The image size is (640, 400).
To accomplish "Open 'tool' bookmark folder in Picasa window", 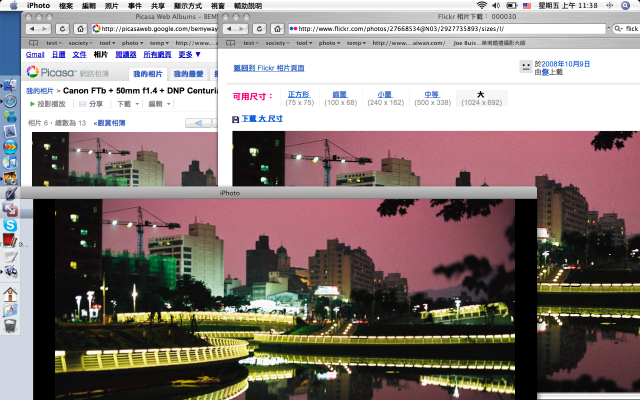I will click(x=107, y=43).
